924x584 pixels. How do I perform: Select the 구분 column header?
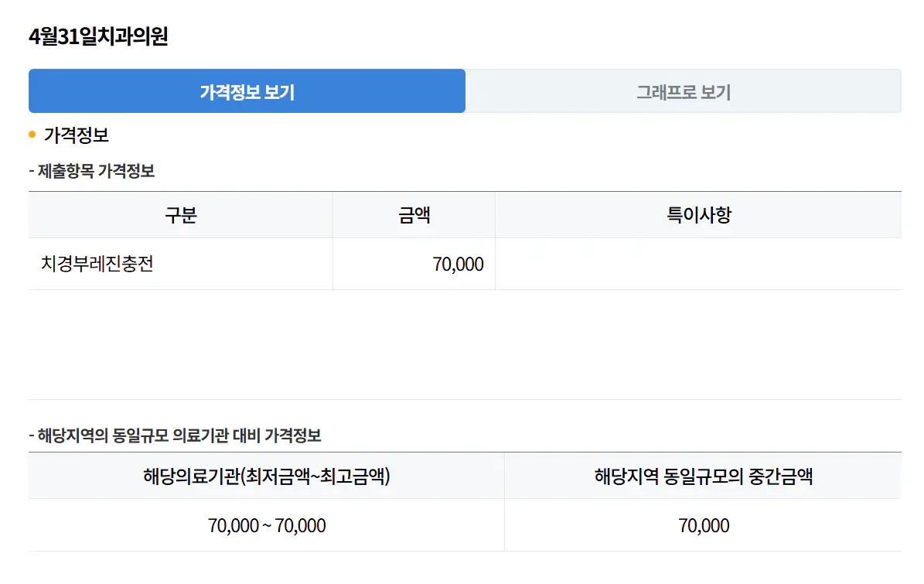180,215
